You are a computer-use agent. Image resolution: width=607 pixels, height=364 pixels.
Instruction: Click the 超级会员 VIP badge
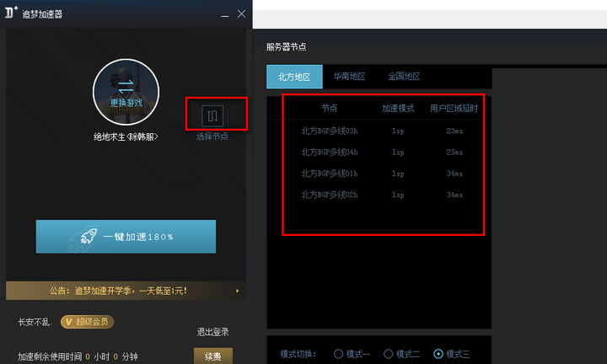coord(87,322)
